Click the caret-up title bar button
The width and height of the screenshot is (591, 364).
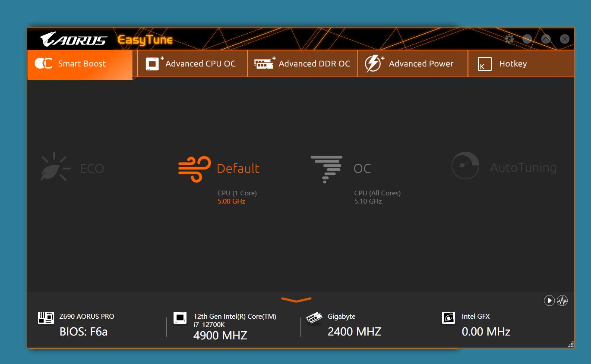(546, 39)
